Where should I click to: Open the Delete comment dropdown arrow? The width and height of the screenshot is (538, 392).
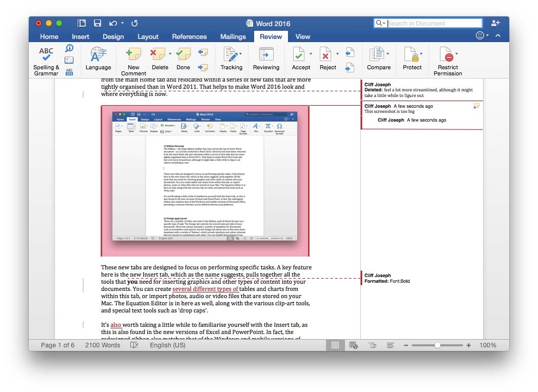pyautogui.click(x=170, y=54)
